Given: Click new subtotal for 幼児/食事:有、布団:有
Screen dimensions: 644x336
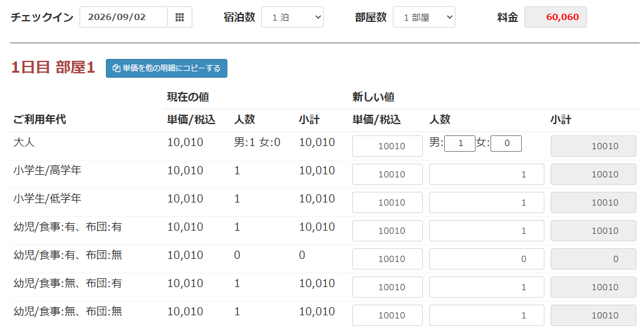Looking at the screenshot, I should (593, 231).
